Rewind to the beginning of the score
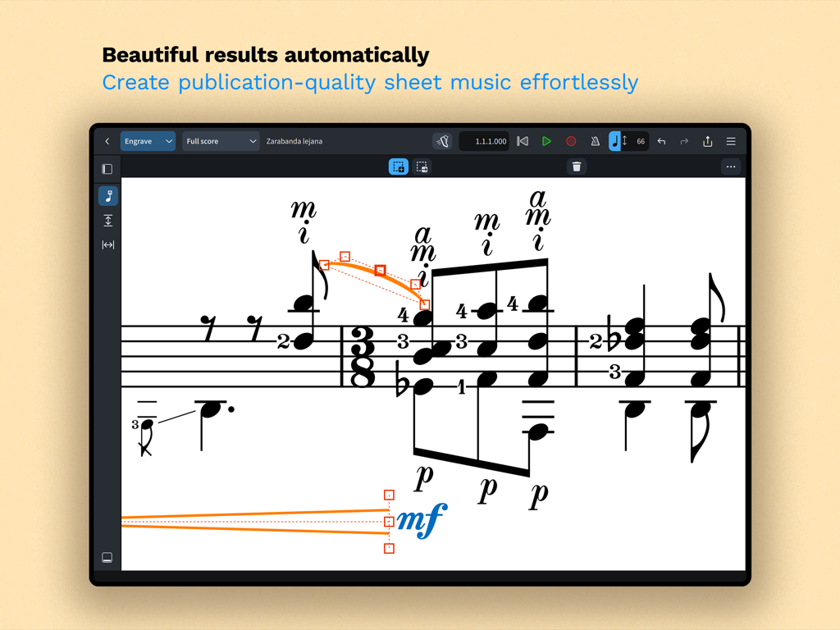 pyautogui.click(x=523, y=140)
